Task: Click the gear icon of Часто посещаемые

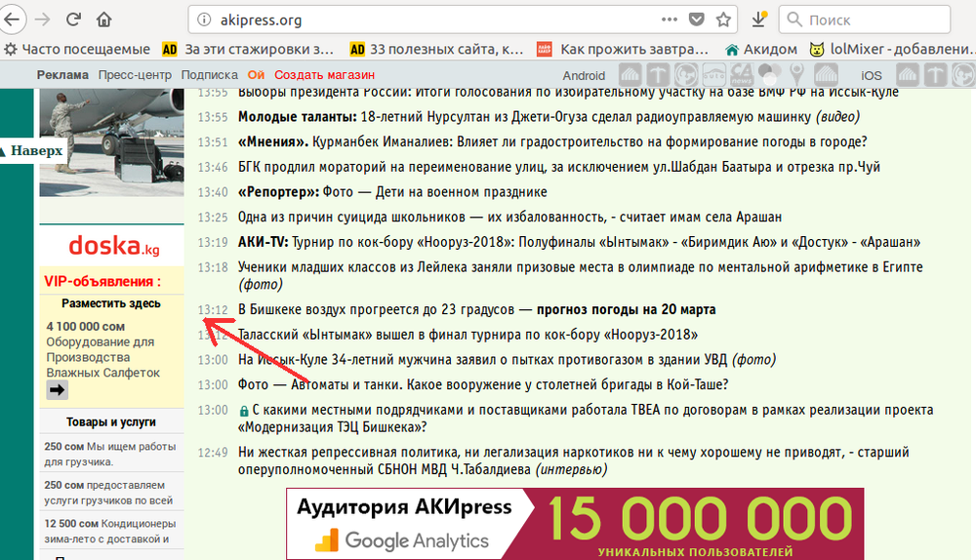Action: (10, 49)
